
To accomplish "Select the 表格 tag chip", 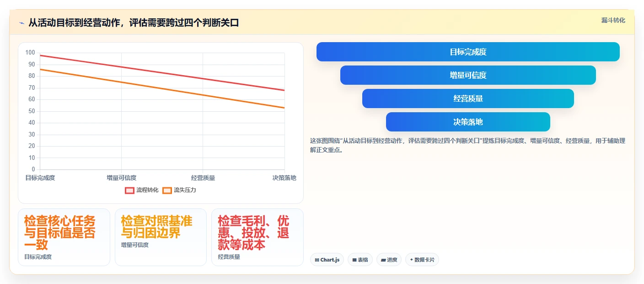I will 360,260.
